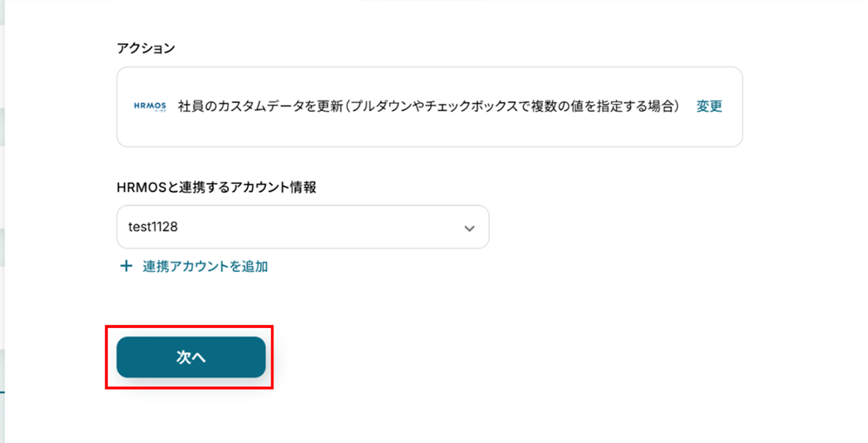
Task: Click the middle of the account select field
Action: point(303,227)
